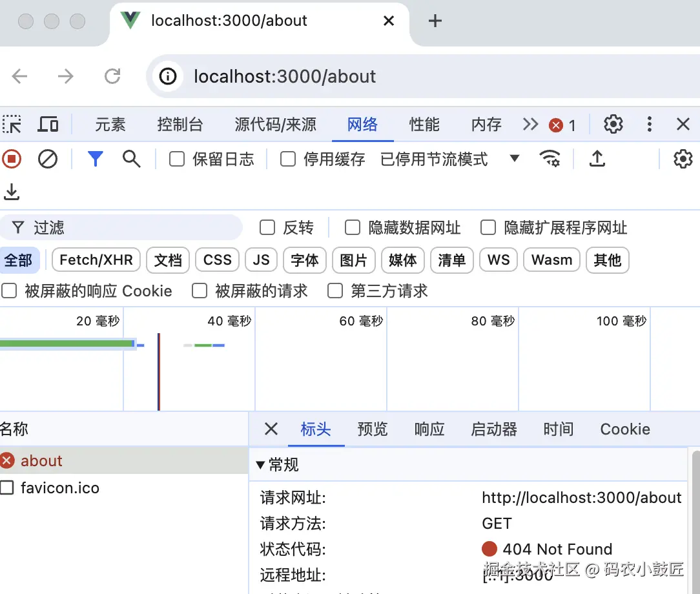
Task: Click the 名称 column header
Action: [123, 429]
